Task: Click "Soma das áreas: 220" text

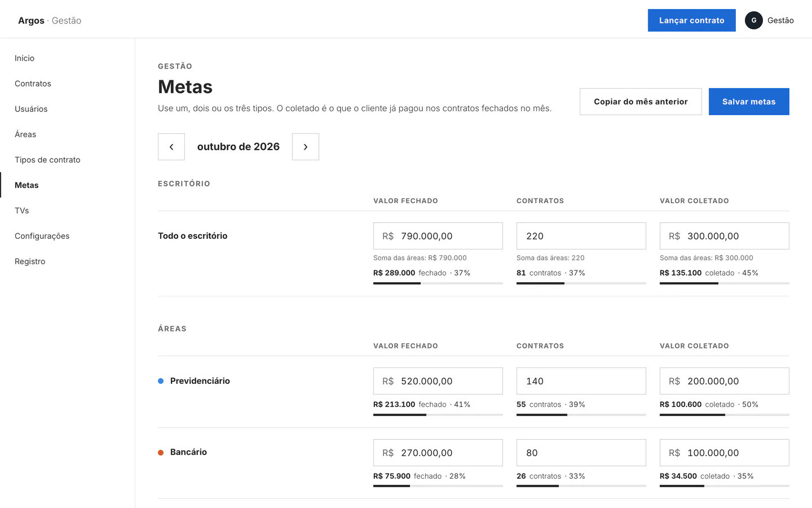Action: pyautogui.click(x=550, y=258)
